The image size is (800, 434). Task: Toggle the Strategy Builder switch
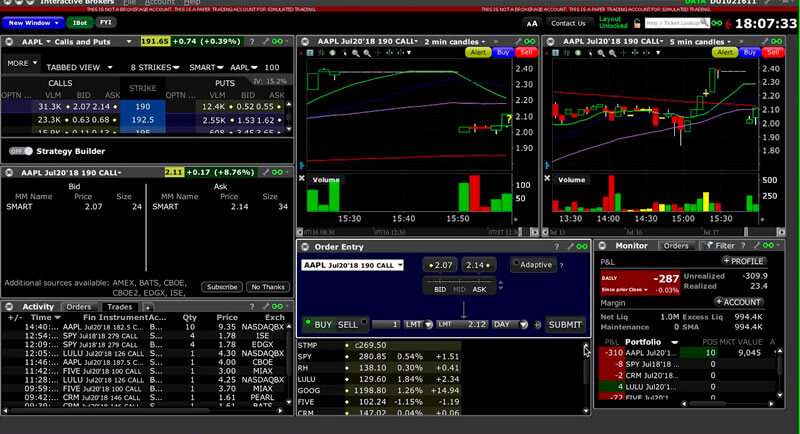20,151
